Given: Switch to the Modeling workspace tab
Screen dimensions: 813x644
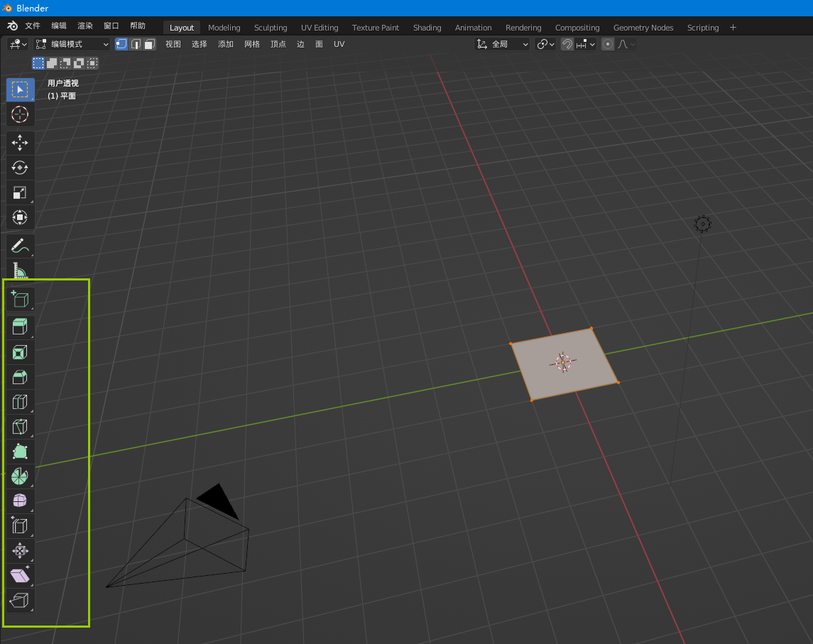Looking at the screenshot, I should (x=224, y=28).
